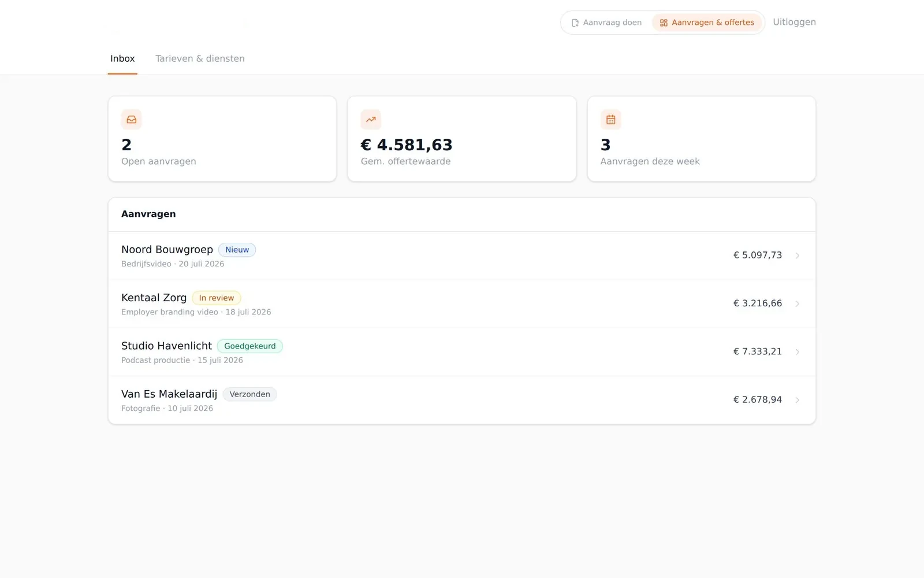Click Podcast productie · 15 juli 2026
The image size is (924, 578).
182,360
